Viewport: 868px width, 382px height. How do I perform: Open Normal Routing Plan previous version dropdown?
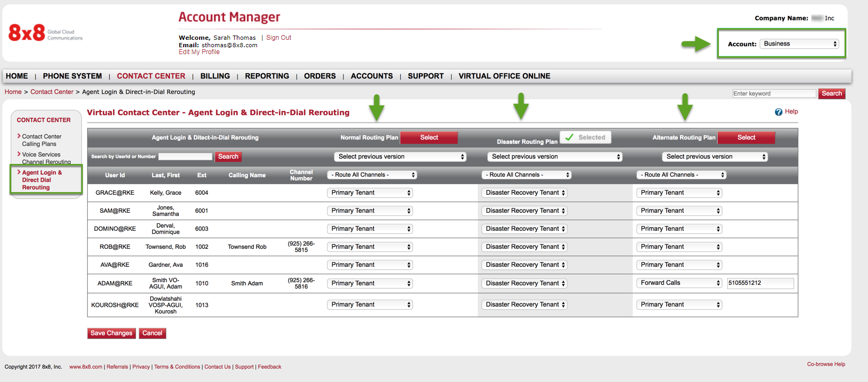tap(400, 157)
